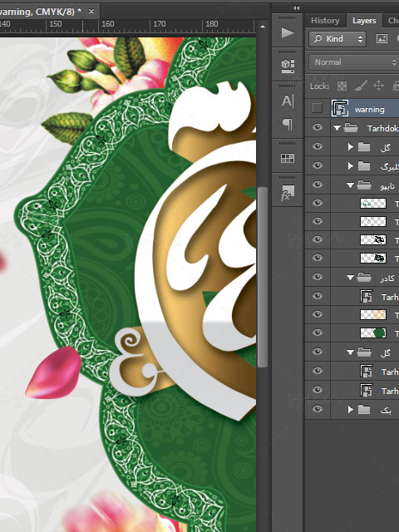
Task: Open the 3D panel cube icon
Action: [x=288, y=66]
